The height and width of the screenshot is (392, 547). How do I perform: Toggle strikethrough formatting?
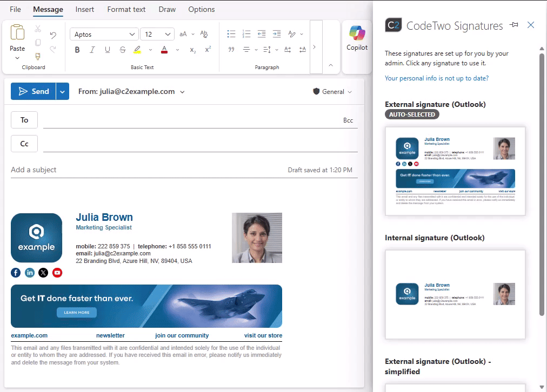123,50
